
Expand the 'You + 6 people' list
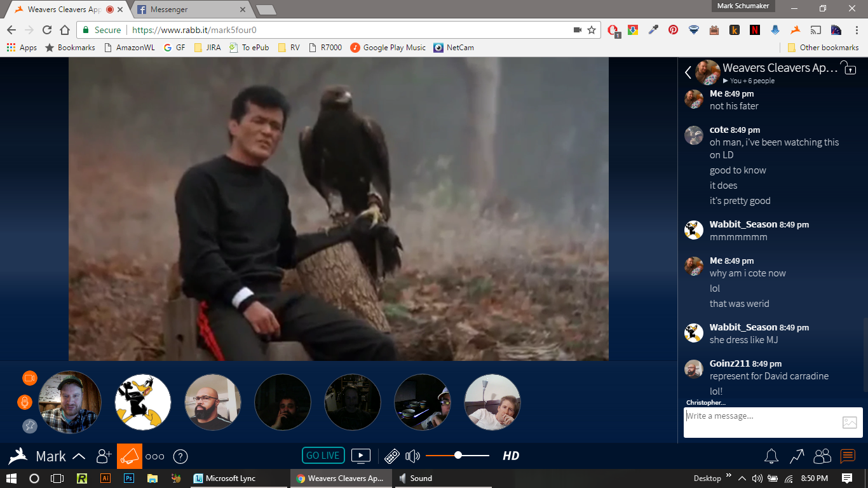(749, 81)
